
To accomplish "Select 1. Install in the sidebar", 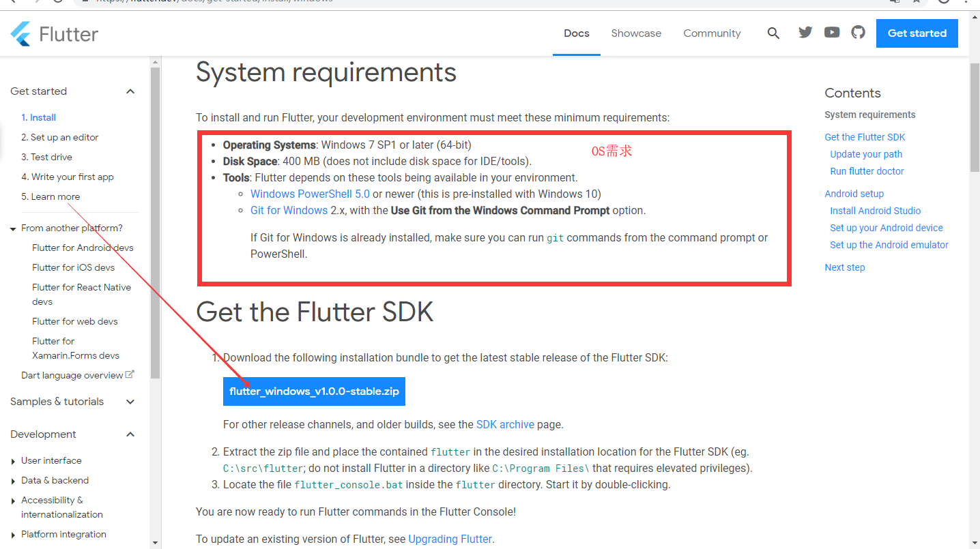I will 38,117.
